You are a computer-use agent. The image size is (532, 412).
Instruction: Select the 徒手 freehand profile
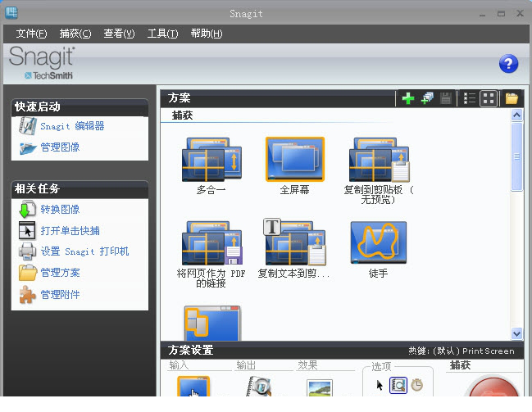tap(379, 250)
